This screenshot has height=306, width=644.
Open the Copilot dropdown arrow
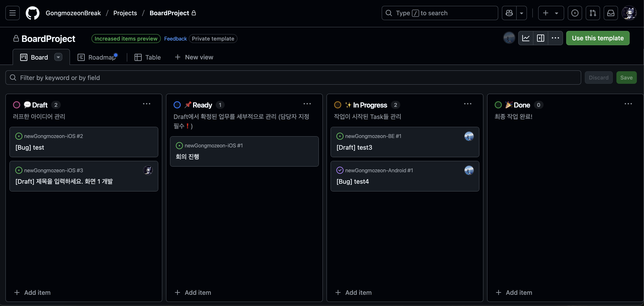pos(522,13)
